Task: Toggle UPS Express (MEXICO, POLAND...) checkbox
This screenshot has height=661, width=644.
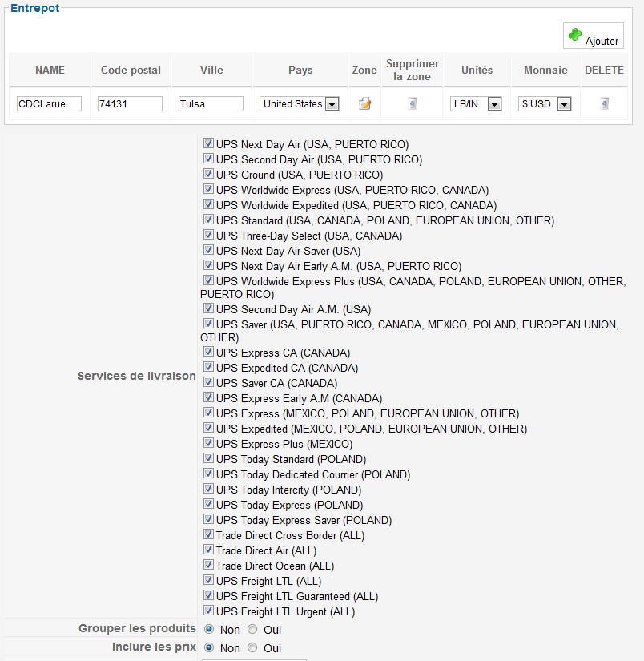Action: click(x=208, y=413)
